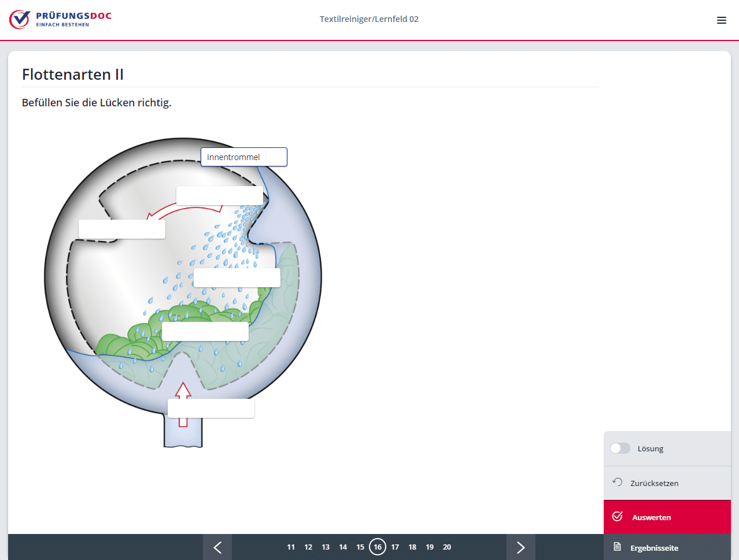This screenshot has width=739, height=560.
Task: Open the hamburger menu
Action: coord(721,20)
